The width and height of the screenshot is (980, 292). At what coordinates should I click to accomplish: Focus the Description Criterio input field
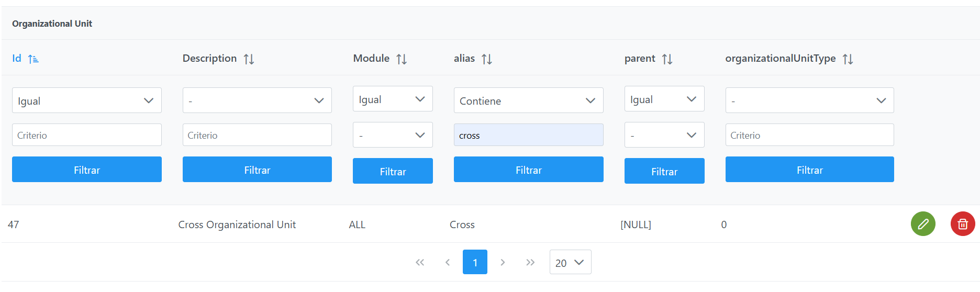pyautogui.click(x=257, y=135)
